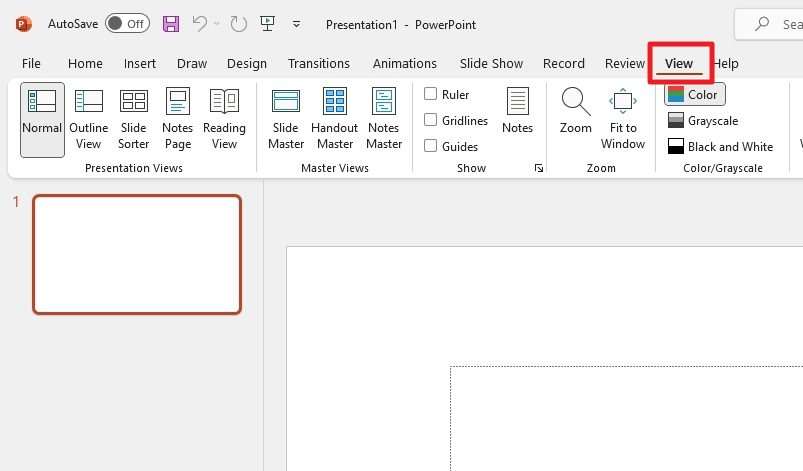The width and height of the screenshot is (803, 471).
Task: Click the PowerPoint app logo icon
Action: coord(24,24)
